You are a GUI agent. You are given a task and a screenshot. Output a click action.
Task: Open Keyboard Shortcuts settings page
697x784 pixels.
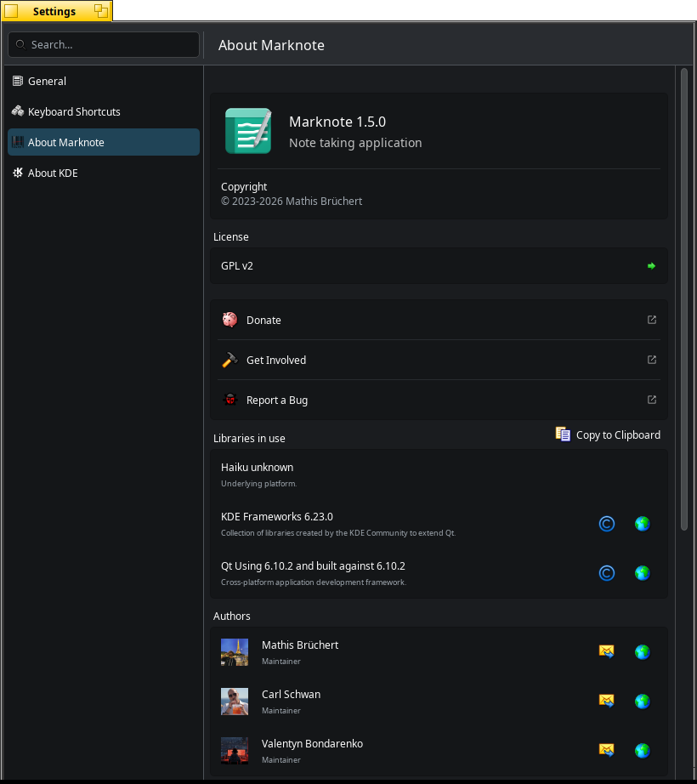(74, 112)
